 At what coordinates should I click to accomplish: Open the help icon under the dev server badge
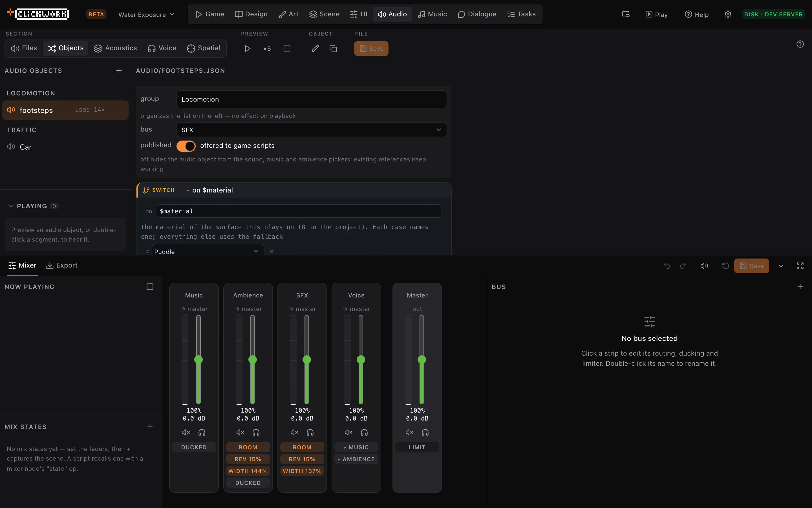(800, 44)
